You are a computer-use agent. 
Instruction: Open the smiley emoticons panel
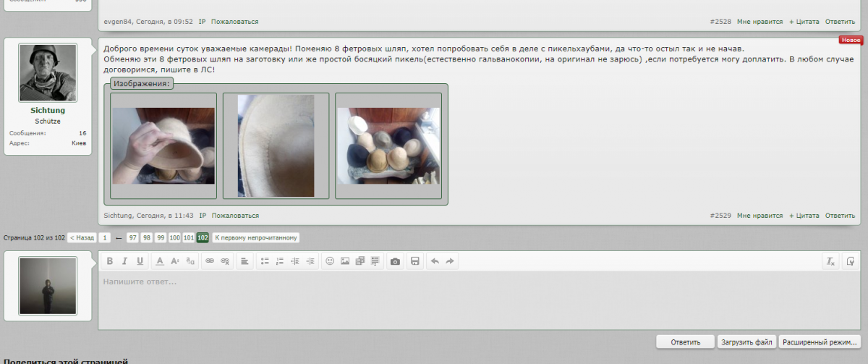330,261
